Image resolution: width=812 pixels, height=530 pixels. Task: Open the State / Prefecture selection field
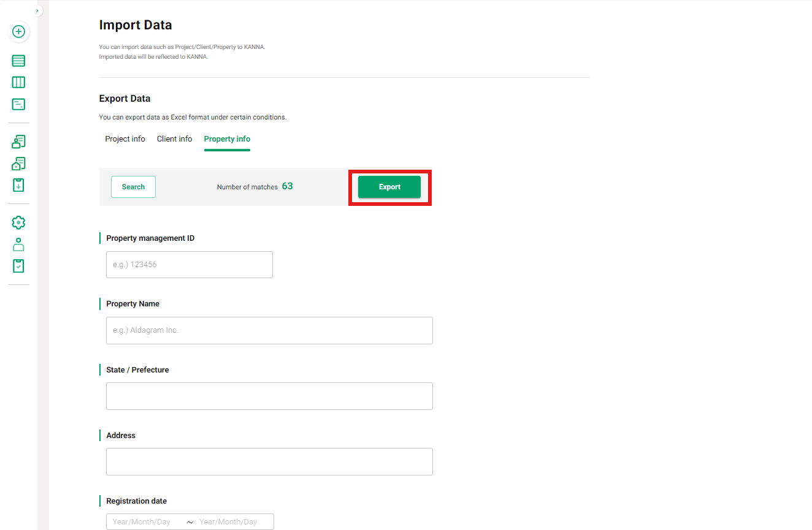(269, 396)
